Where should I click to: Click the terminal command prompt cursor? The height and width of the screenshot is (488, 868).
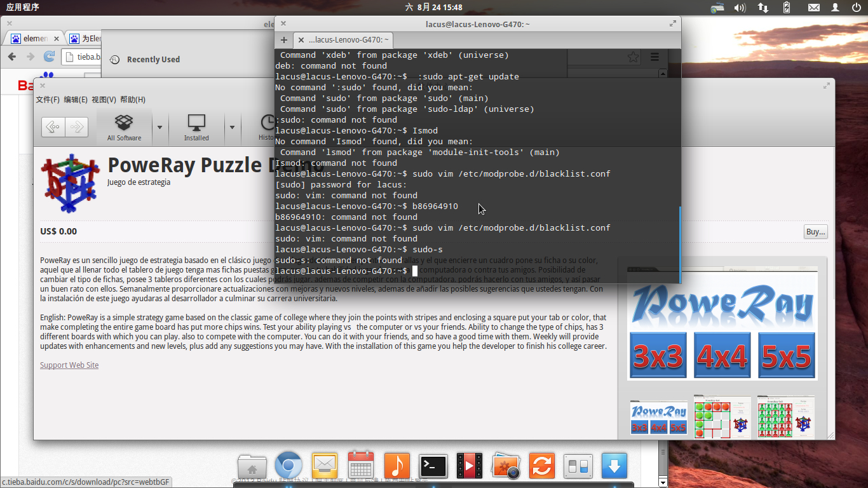coord(415,271)
